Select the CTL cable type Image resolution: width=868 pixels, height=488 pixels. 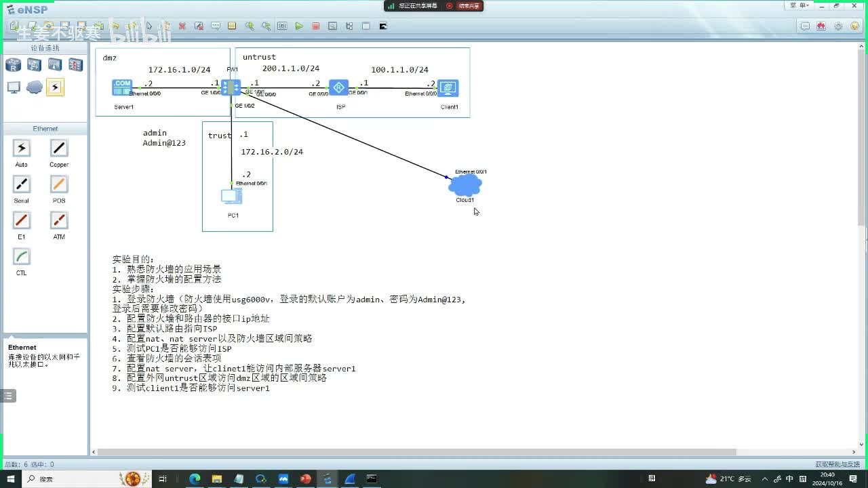coord(22,257)
